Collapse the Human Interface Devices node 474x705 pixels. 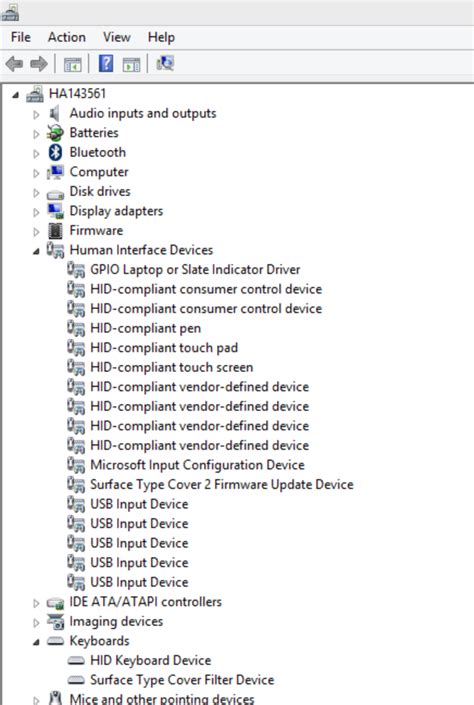pyautogui.click(x=36, y=251)
